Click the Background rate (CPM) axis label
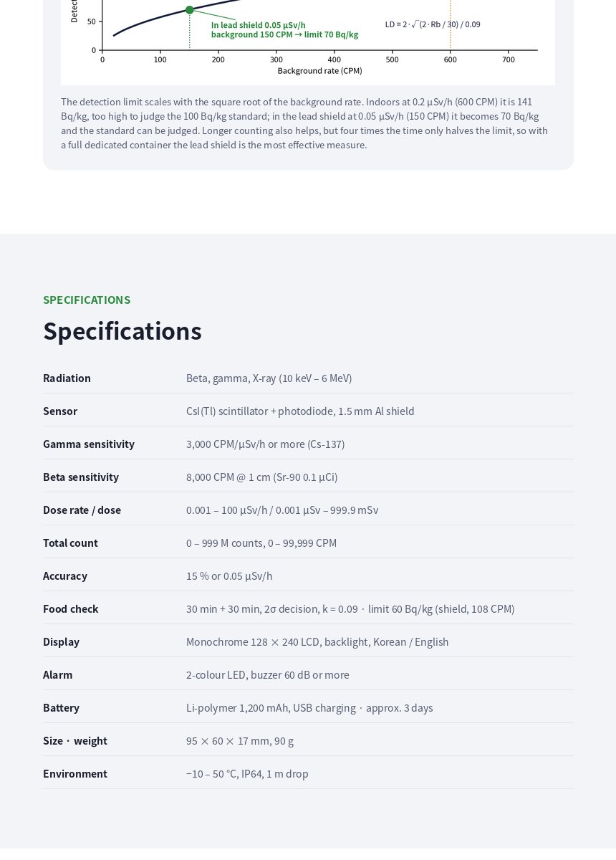 click(x=319, y=70)
